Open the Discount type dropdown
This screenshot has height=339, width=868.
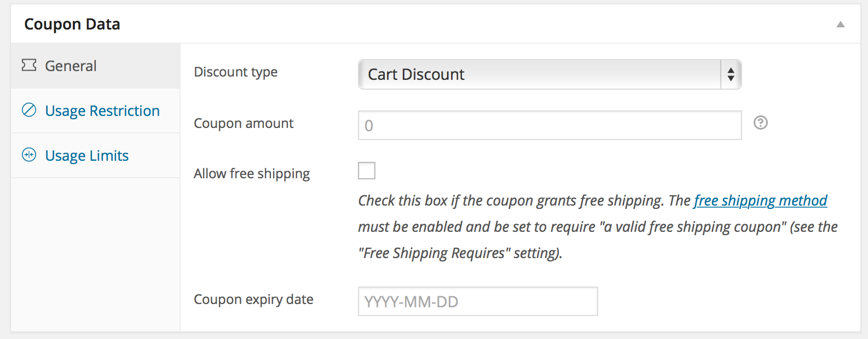pos(550,74)
